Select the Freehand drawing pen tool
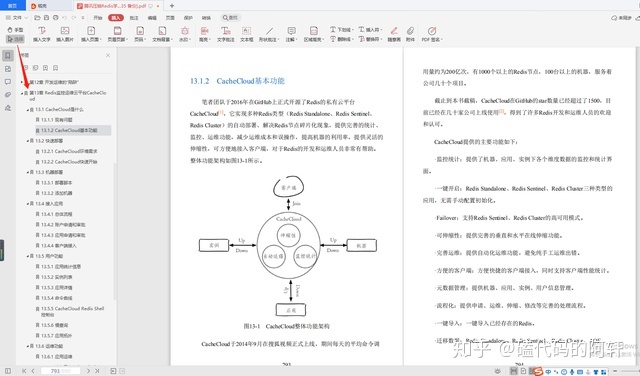 point(394,34)
